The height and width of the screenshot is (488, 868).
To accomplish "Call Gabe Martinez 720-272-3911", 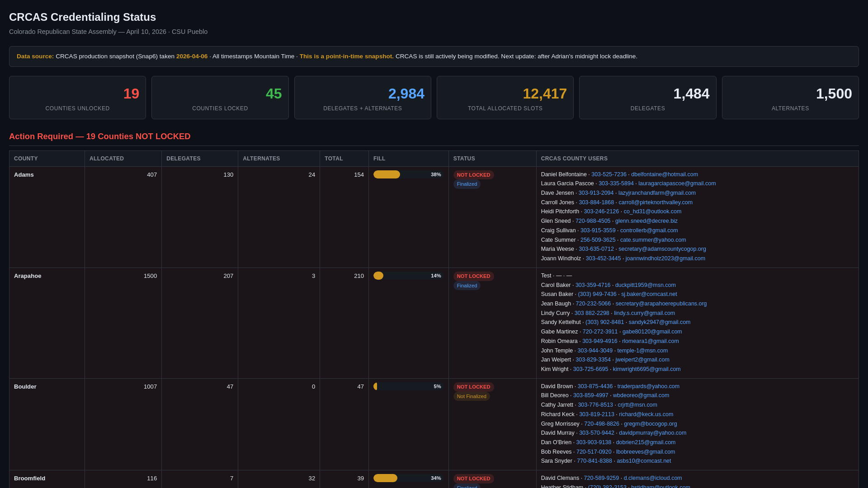I will pyautogui.click(x=600, y=332).
